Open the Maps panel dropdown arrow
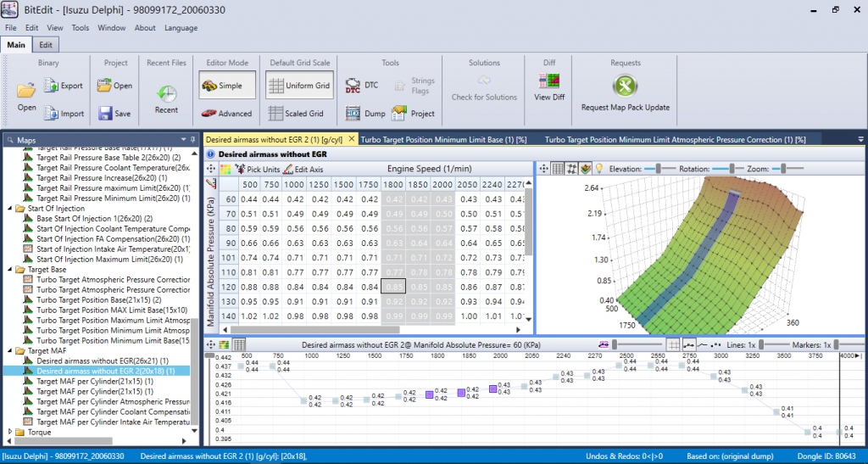868x464 pixels. (x=183, y=139)
